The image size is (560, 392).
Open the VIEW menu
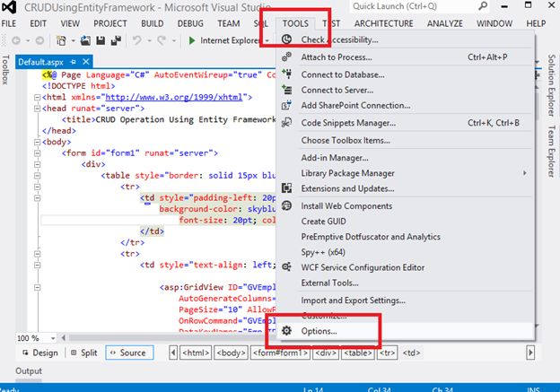[70, 23]
